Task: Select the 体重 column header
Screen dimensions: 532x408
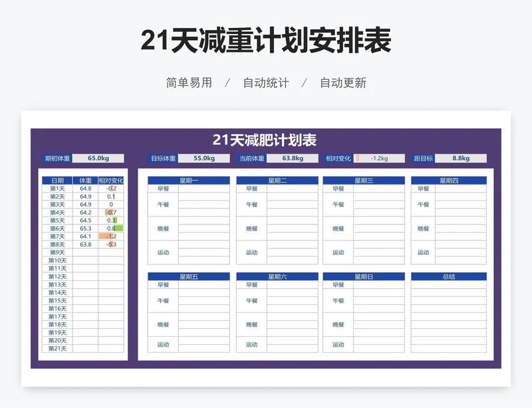Action: tap(86, 180)
